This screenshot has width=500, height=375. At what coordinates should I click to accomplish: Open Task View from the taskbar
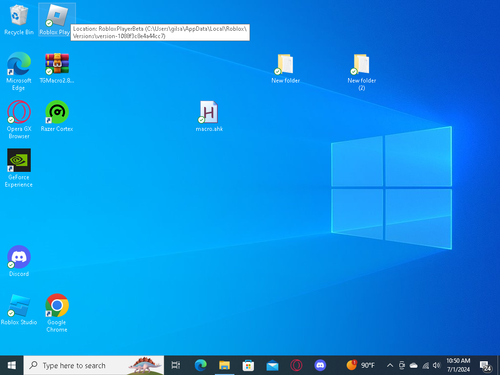[176, 365]
